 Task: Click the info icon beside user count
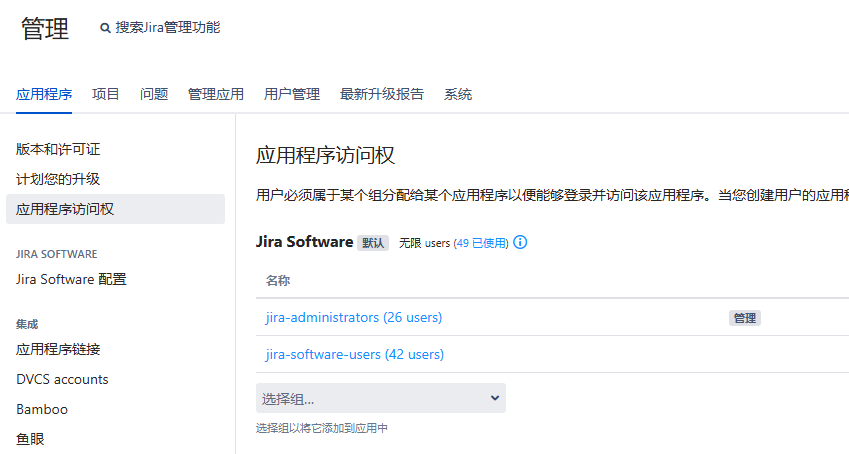click(x=520, y=243)
